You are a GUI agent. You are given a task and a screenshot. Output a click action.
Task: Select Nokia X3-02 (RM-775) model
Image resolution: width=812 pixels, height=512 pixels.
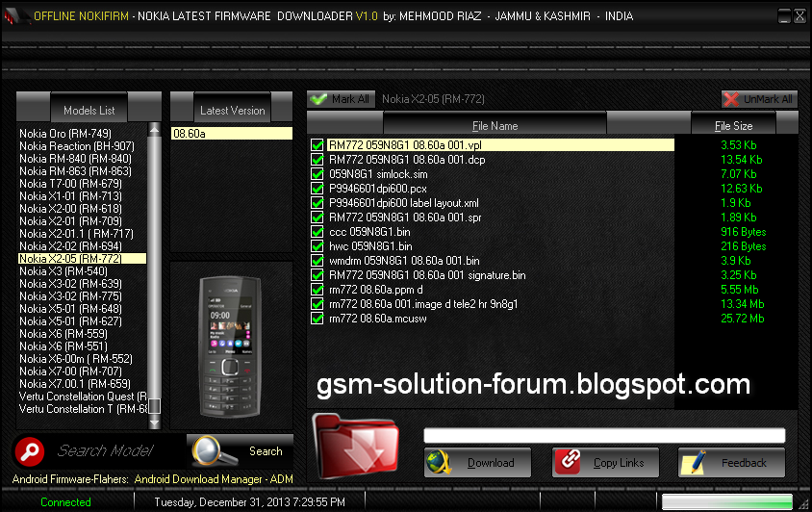(x=83, y=295)
